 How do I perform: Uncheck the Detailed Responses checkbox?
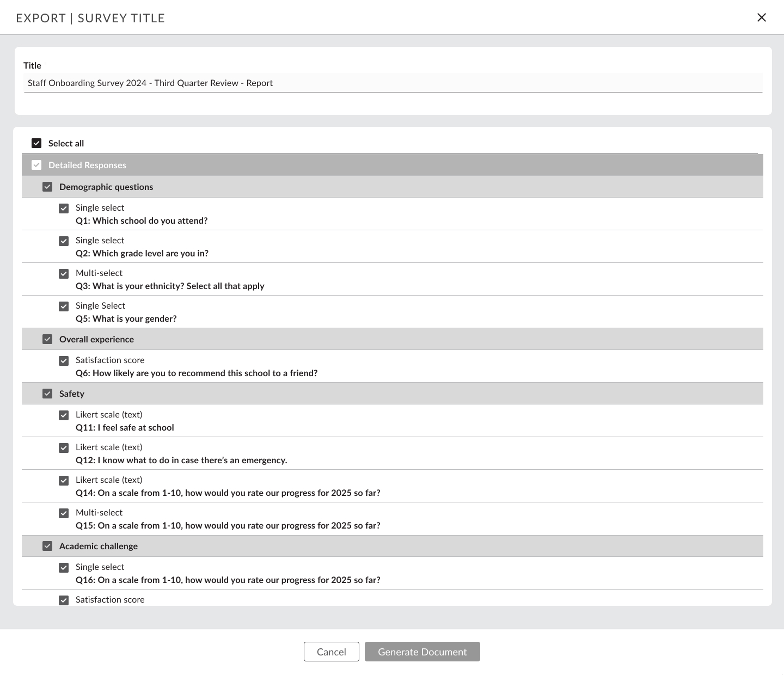[x=36, y=165]
